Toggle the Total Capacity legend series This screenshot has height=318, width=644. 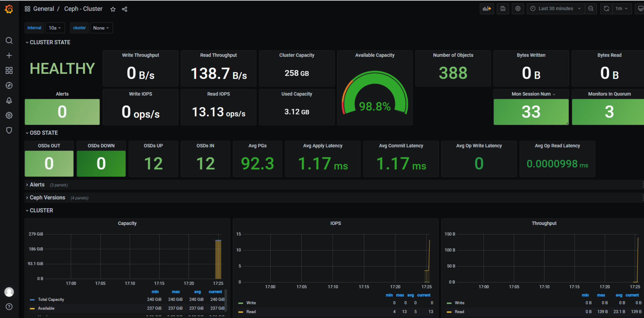click(51, 299)
